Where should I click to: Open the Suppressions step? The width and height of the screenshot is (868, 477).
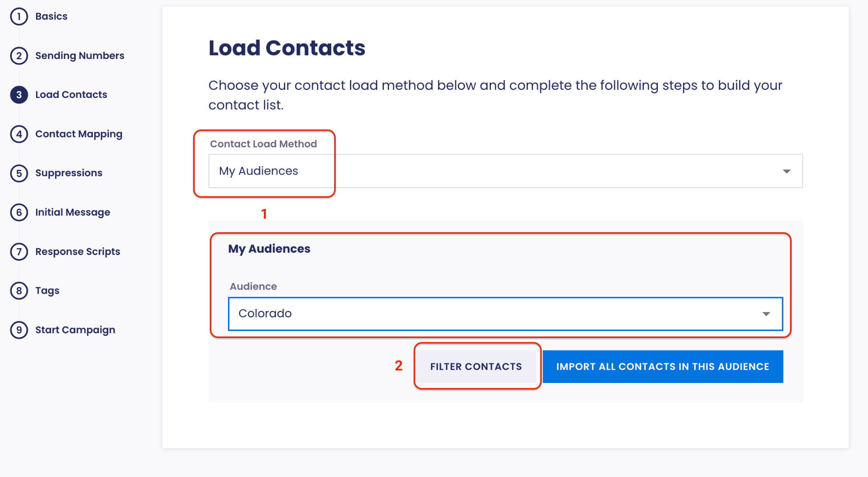click(x=69, y=173)
